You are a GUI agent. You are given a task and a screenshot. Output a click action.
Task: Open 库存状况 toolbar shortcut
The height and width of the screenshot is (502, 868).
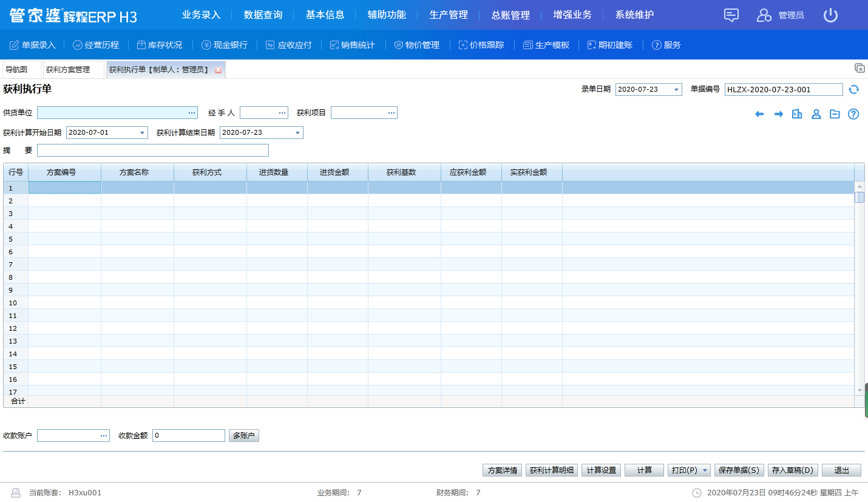click(x=159, y=45)
